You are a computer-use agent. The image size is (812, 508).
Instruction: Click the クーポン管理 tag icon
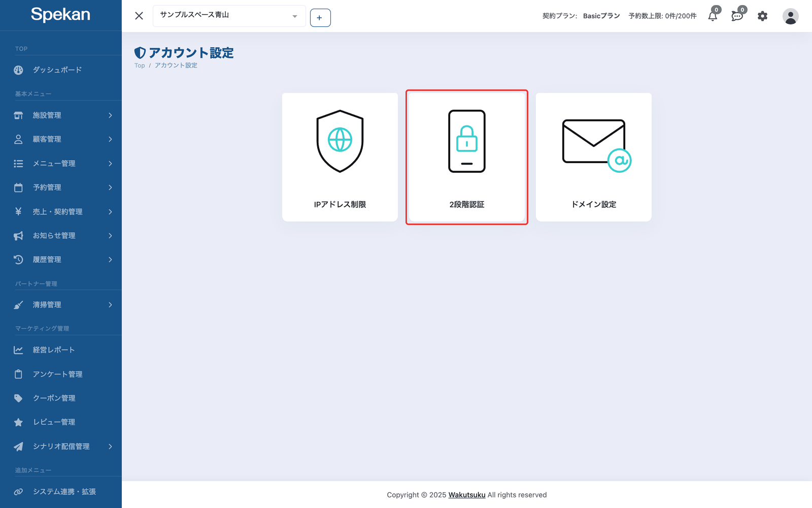pos(18,398)
